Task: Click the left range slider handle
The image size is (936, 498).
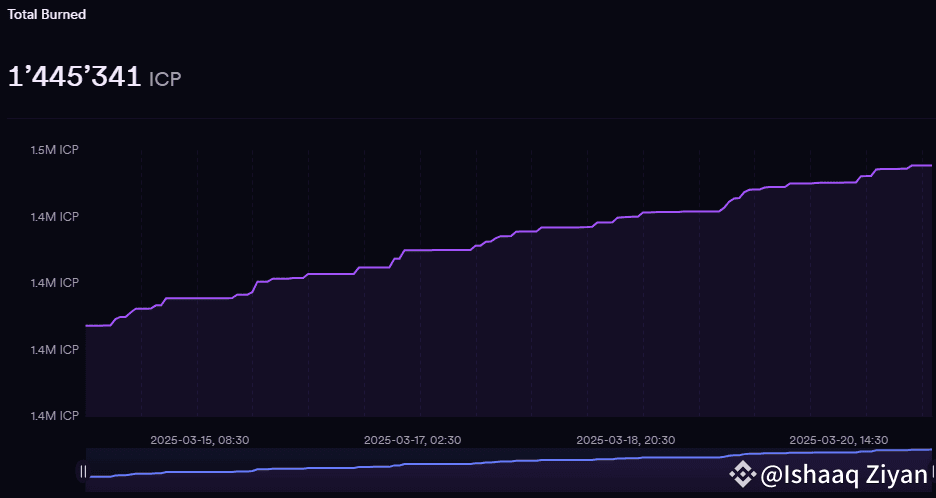Action: coord(84,472)
